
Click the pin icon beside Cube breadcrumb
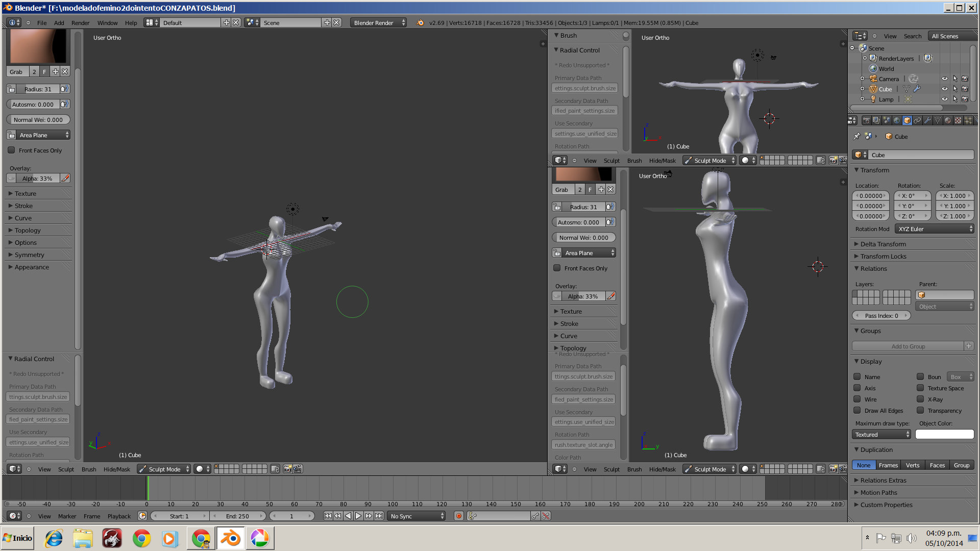pos(856,136)
